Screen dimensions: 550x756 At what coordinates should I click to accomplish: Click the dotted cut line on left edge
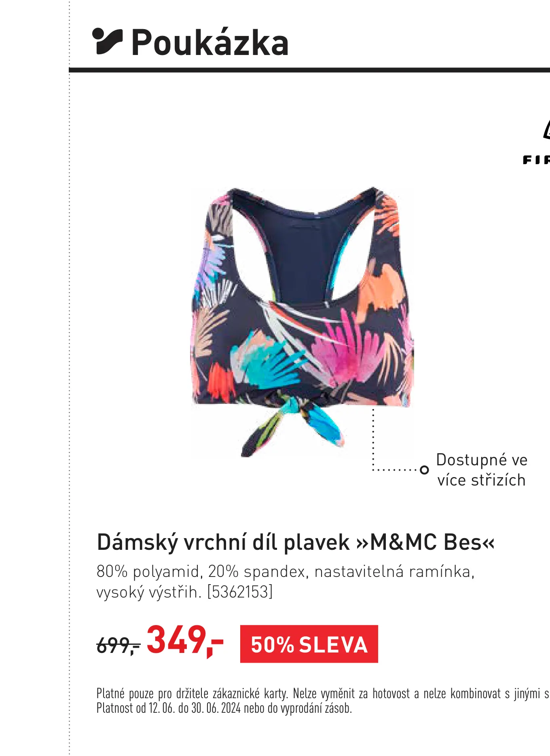(x=69, y=378)
